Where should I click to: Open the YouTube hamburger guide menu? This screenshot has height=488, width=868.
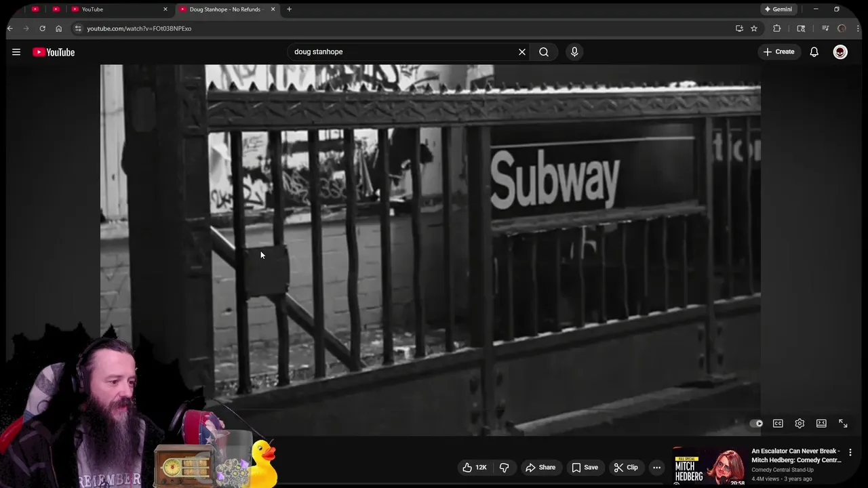pyautogui.click(x=16, y=52)
